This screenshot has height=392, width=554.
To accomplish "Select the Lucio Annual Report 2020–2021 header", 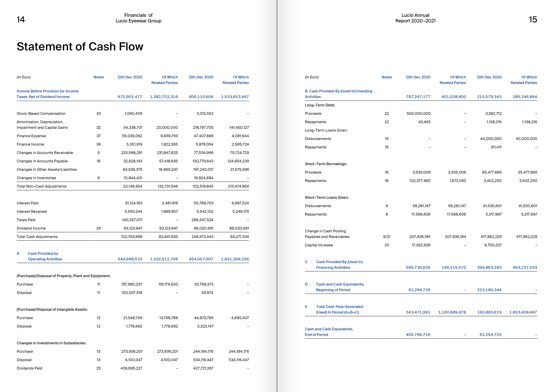I will click(415, 18).
